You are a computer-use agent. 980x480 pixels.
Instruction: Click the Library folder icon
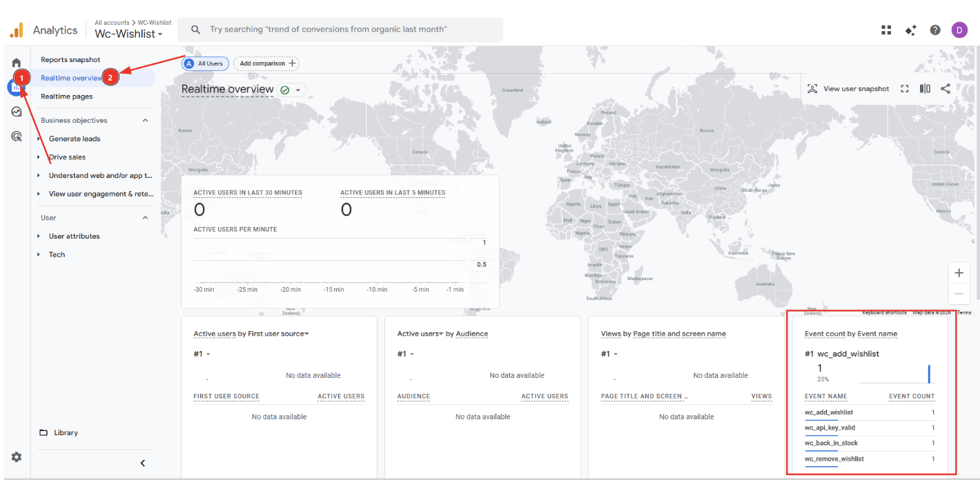[x=43, y=432]
